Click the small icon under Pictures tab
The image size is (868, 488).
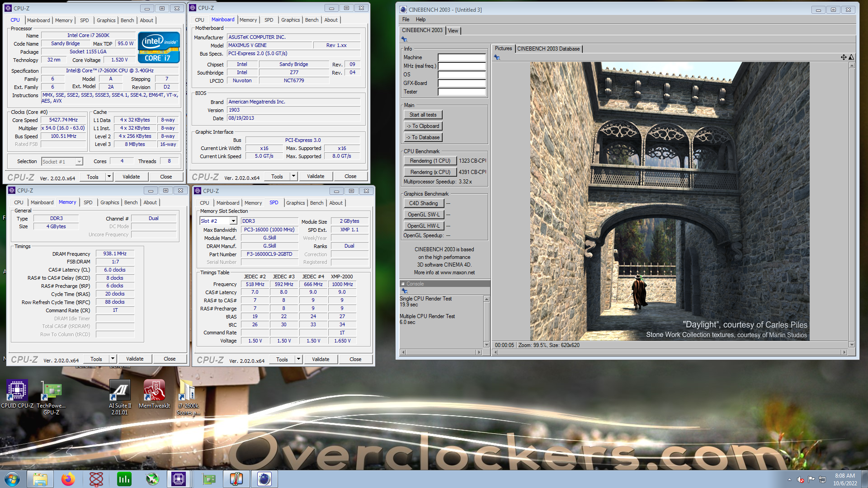(x=497, y=57)
